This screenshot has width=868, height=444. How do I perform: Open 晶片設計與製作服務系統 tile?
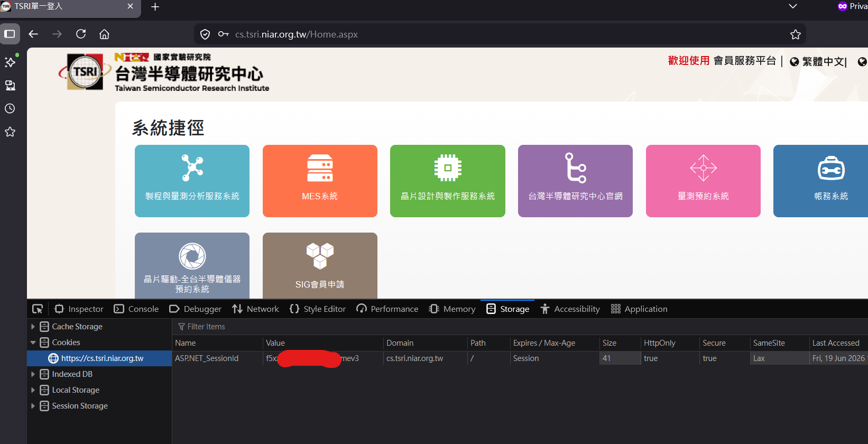point(448,181)
